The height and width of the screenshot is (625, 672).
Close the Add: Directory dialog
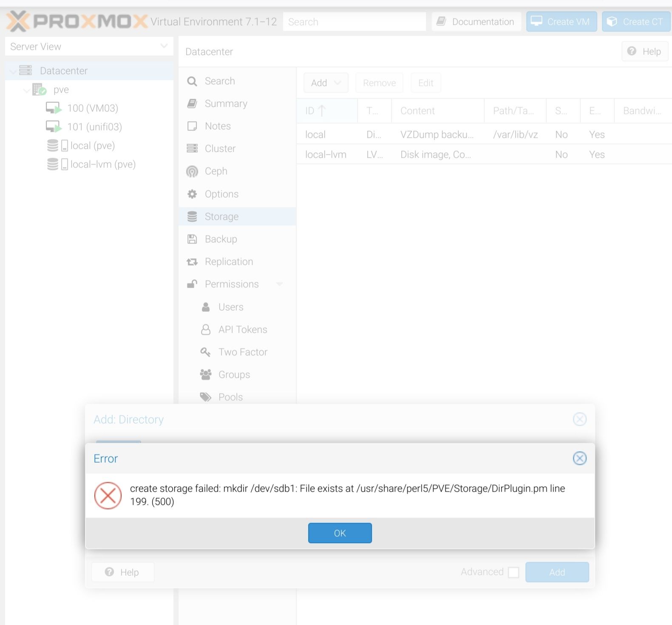click(579, 419)
